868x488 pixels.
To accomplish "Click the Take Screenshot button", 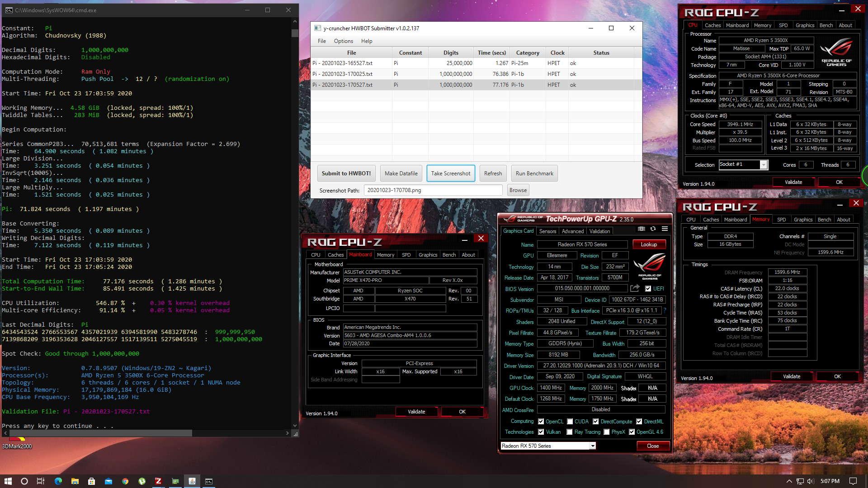I will pyautogui.click(x=451, y=174).
